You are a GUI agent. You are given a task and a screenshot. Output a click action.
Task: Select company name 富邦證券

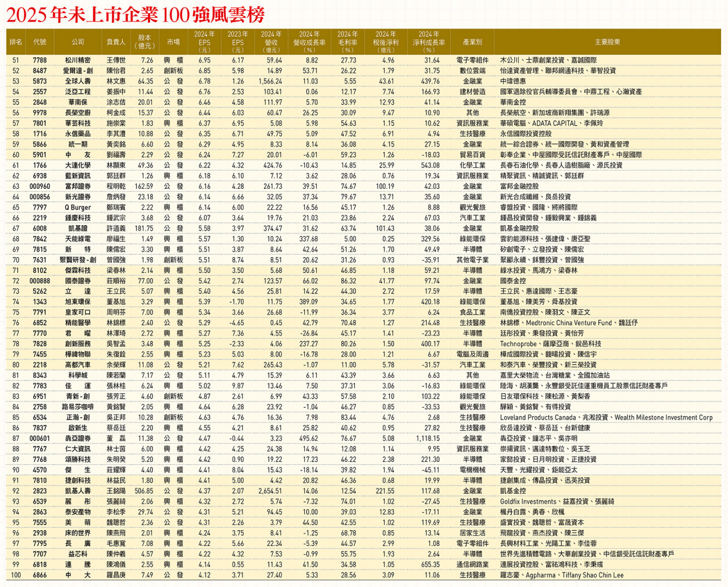pos(77,187)
